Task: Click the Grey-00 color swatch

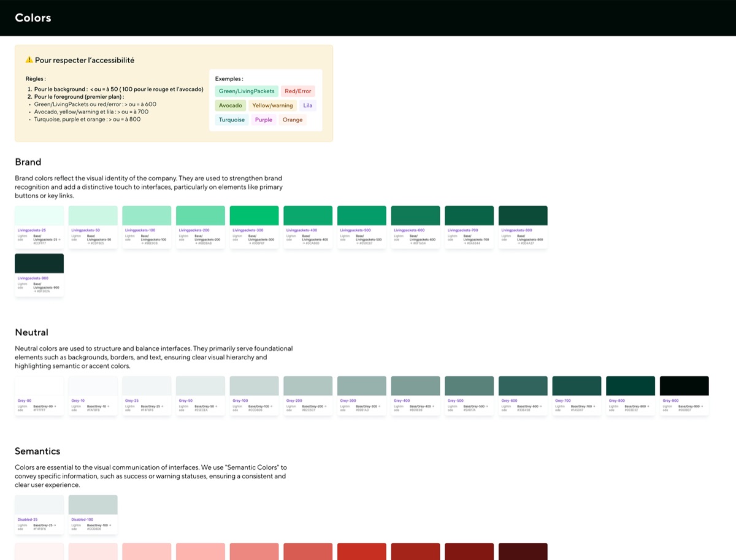Action: pyautogui.click(x=39, y=386)
